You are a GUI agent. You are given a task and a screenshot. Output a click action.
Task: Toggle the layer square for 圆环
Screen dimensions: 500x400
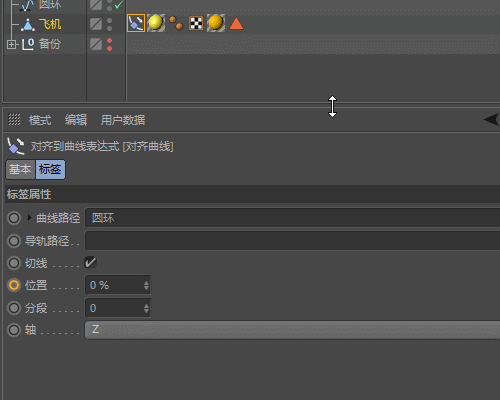[96, 5]
